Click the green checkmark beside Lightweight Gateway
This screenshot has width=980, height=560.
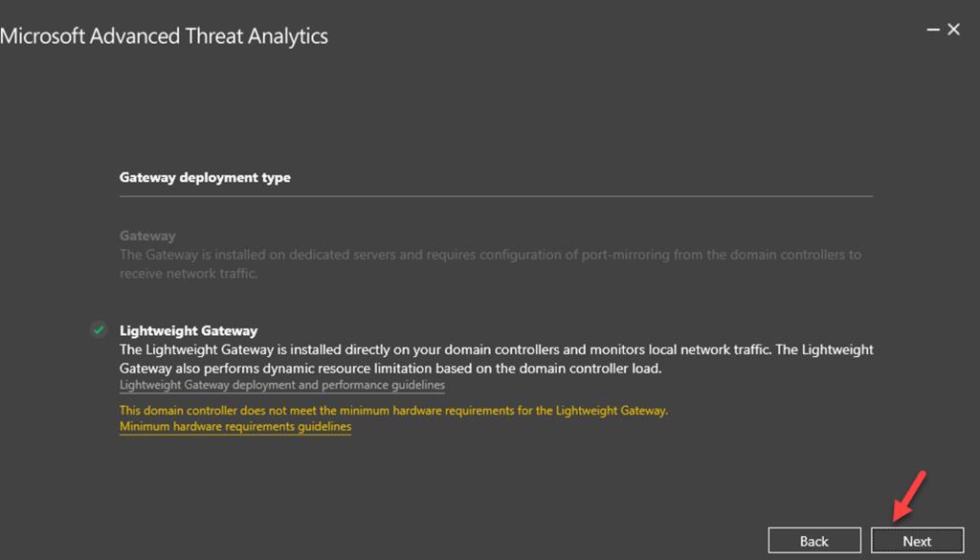(99, 329)
